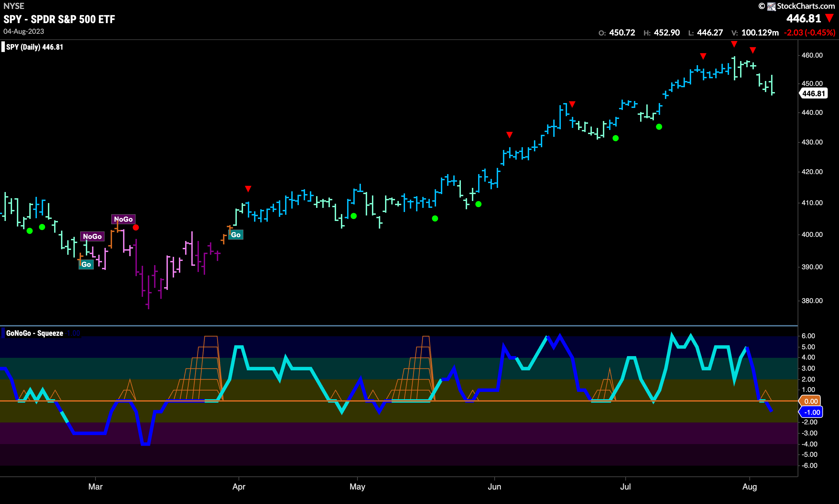Click the NYSE exchange label

tap(14, 6)
